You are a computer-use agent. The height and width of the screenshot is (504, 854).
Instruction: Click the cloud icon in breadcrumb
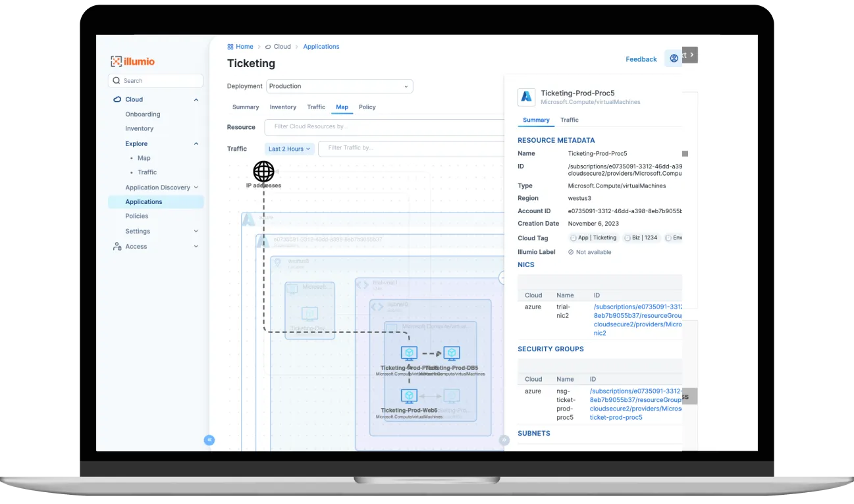pyautogui.click(x=268, y=47)
